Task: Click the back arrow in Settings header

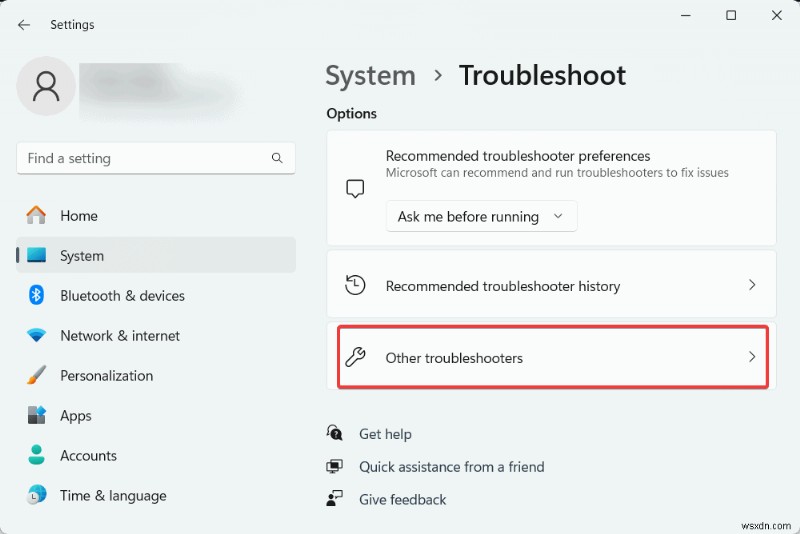Action: click(x=24, y=24)
